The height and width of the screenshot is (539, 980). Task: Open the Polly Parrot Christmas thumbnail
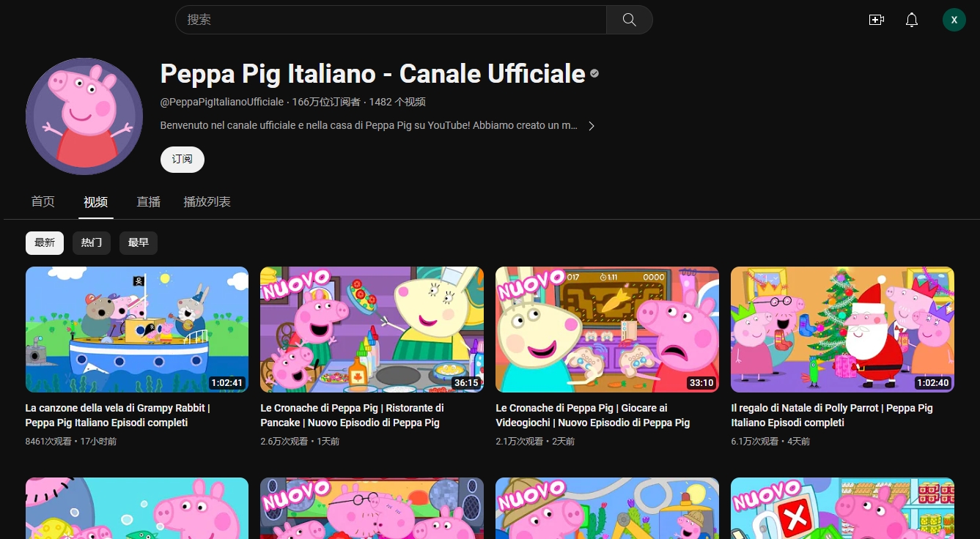point(842,330)
